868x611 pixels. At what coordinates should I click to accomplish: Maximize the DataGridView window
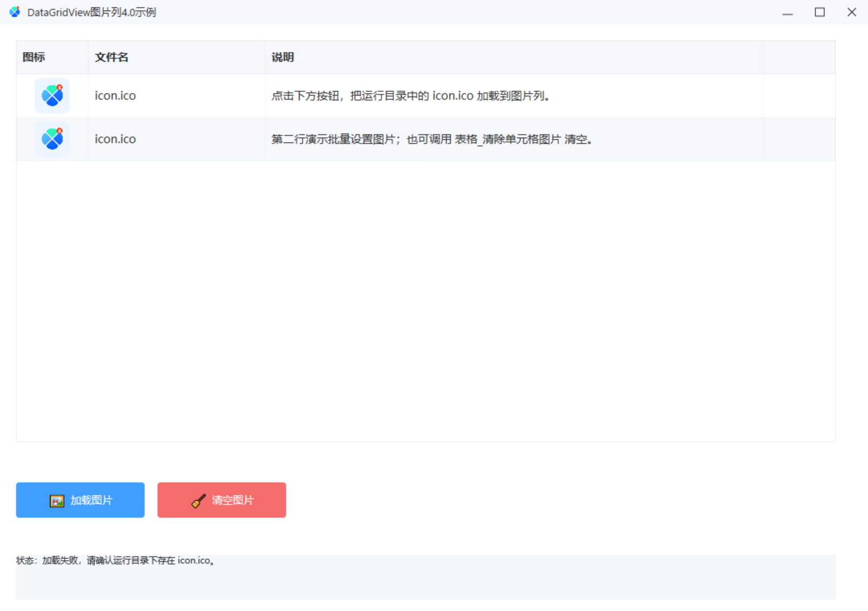tap(819, 12)
